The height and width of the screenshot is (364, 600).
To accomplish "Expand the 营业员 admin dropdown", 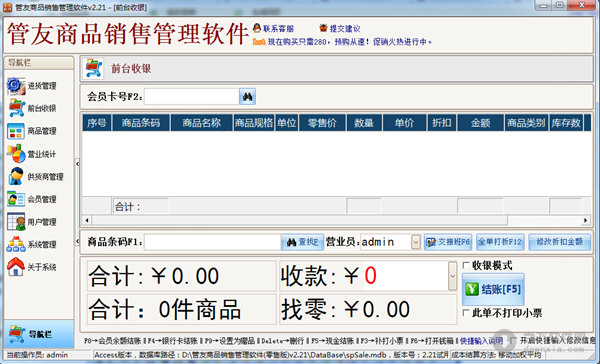I will point(416,242).
